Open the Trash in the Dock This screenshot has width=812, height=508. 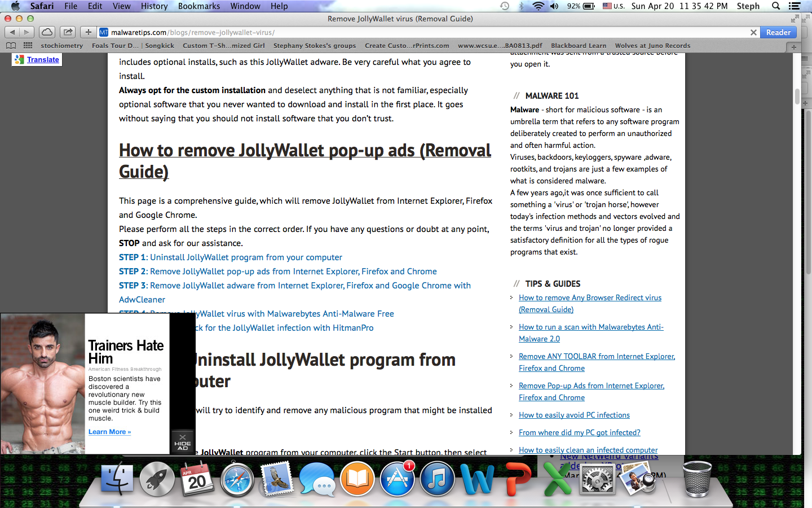[x=697, y=479]
